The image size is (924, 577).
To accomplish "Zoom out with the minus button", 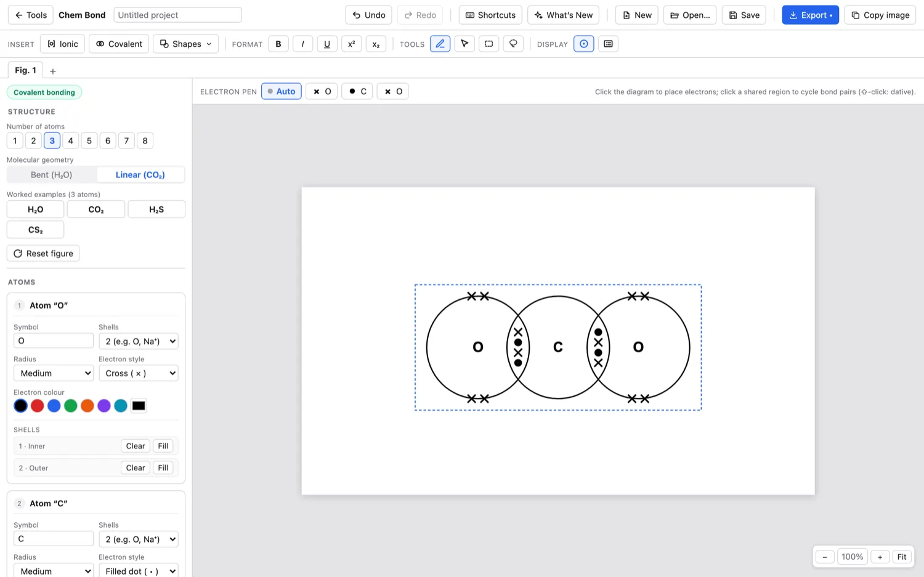I will click(824, 557).
